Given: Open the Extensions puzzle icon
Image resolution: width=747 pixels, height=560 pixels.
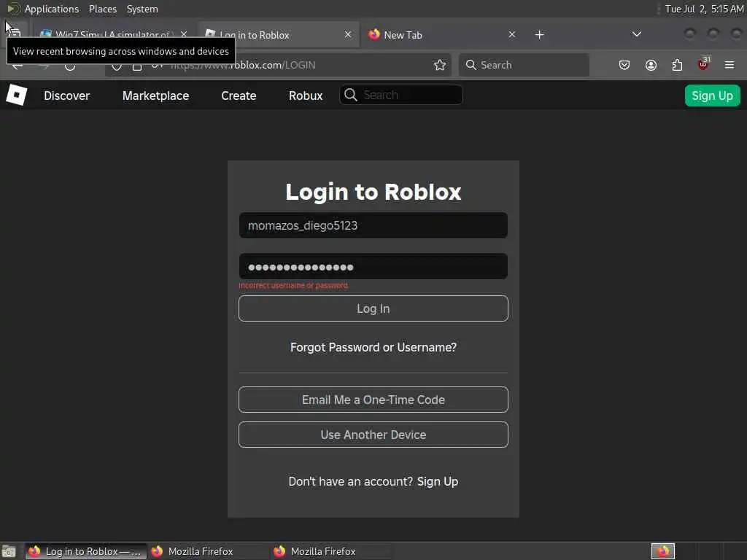Looking at the screenshot, I should point(677,65).
